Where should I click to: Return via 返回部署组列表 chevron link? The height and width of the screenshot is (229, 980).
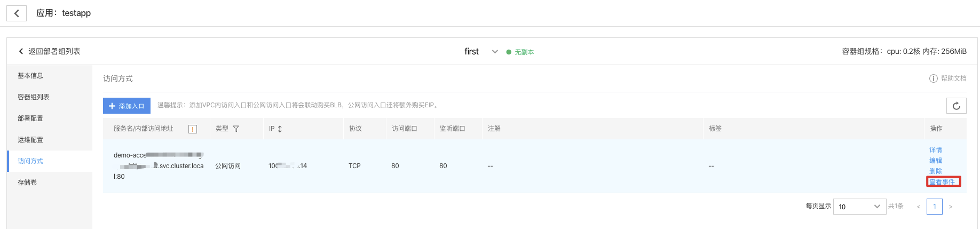tap(49, 51)
